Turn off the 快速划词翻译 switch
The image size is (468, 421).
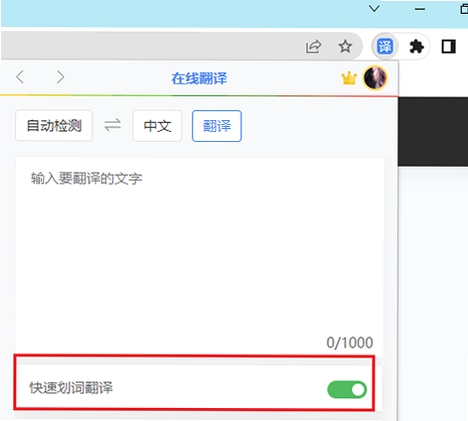point(347,390)
